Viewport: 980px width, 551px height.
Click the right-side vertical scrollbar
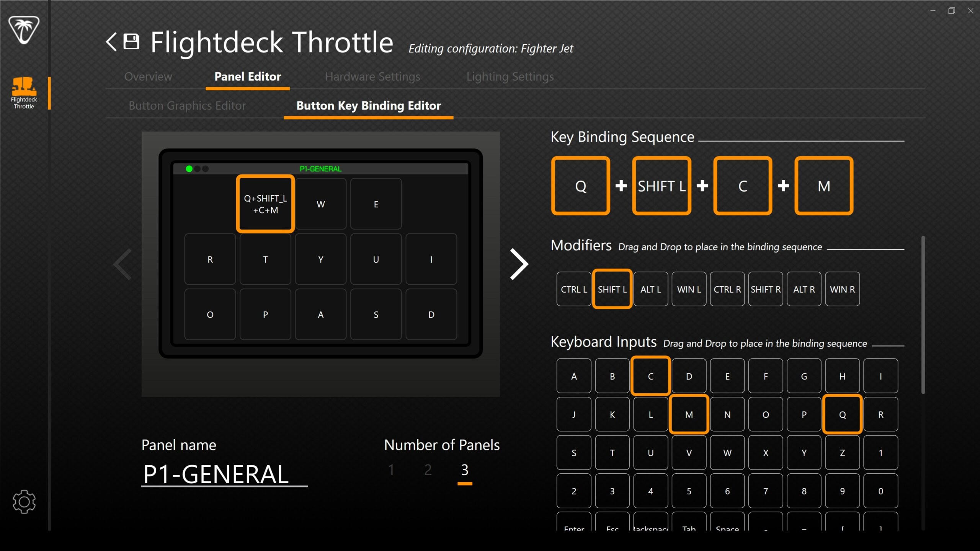(923, 314)
